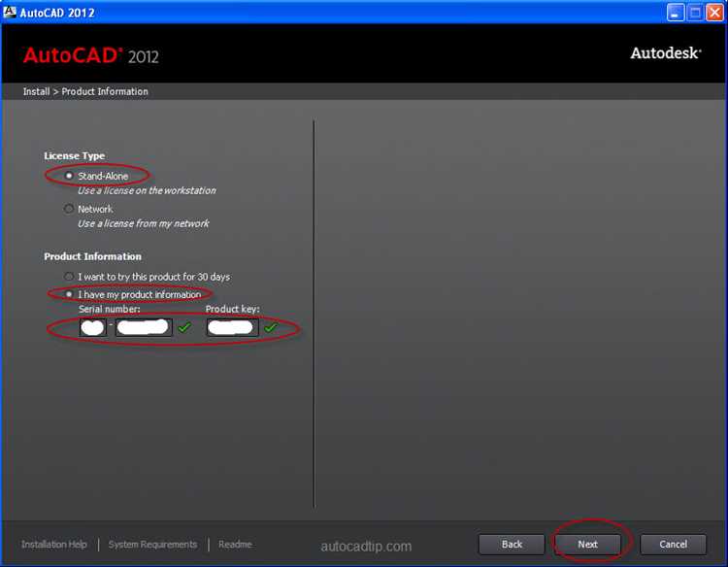
Task: Click the Autodesk logo in the header
Action: click(x=666, y=53)
